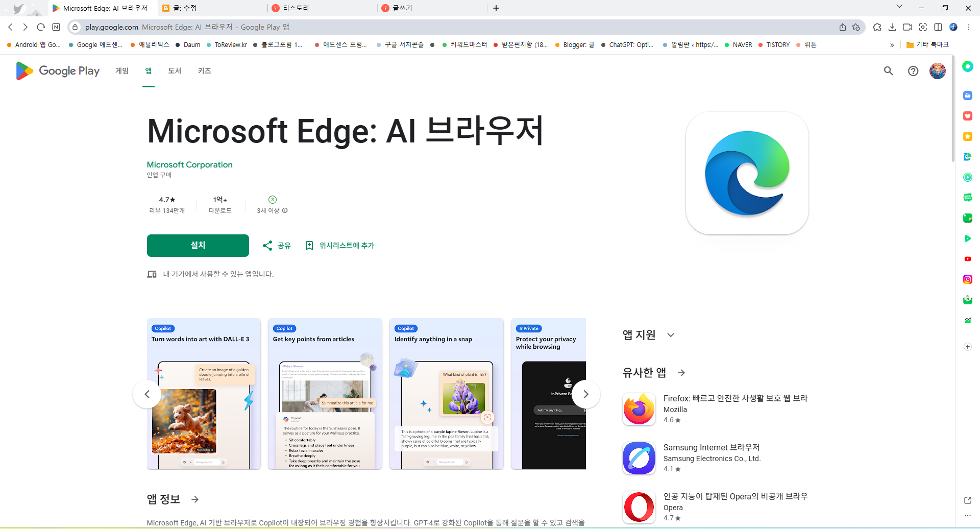This screenshot has width=980, height=529.
Task: Toggle split view from the toolbar
Action: coord(938,27)
